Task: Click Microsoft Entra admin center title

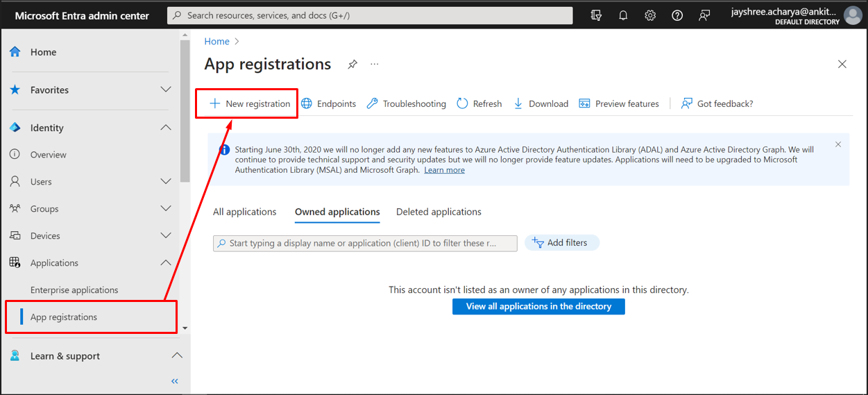Action: [82, 15]
